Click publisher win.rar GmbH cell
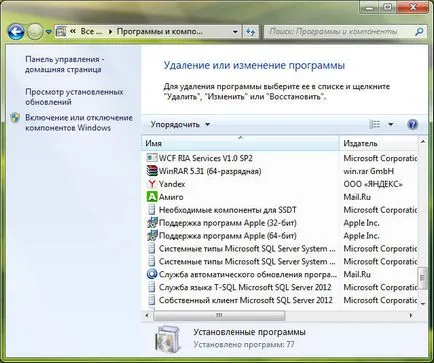The width and height of the screenshot is (434, 363). (x=369, y=171)
